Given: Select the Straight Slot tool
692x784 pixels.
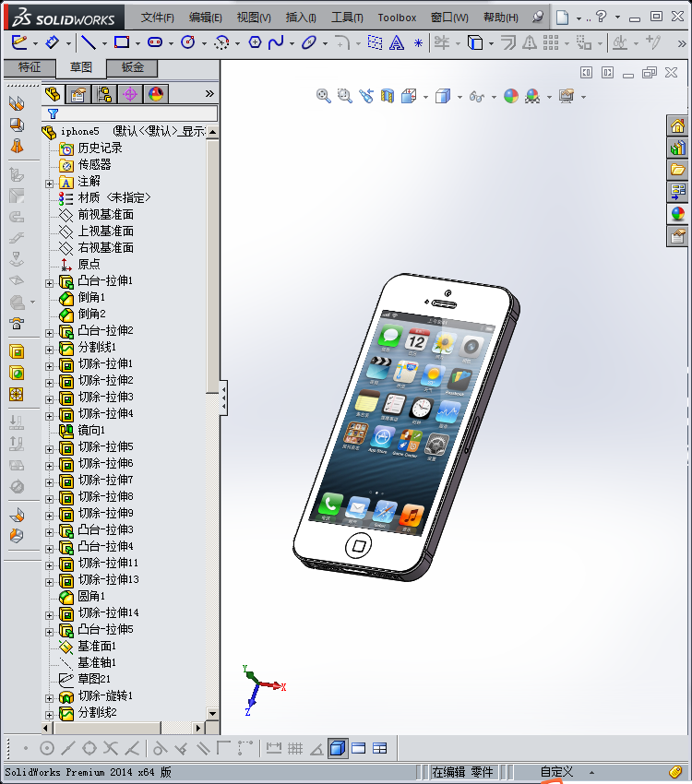Looking at the screenshot, I should pyautogui.click(x=155, y=42).
